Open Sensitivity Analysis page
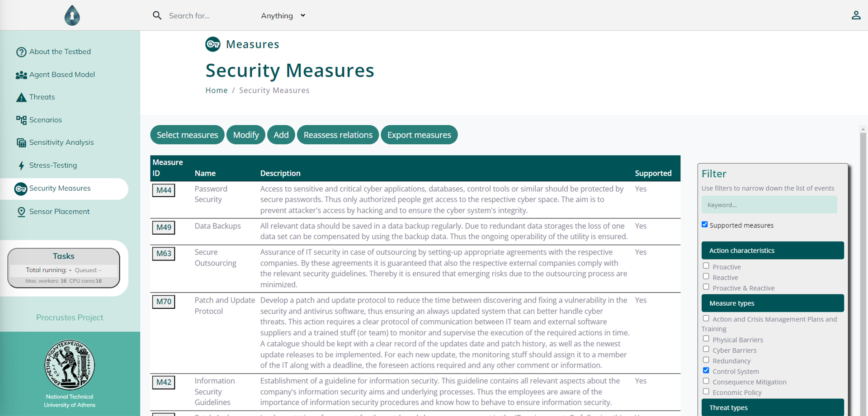The image size is (868, 416). point(61,142)
